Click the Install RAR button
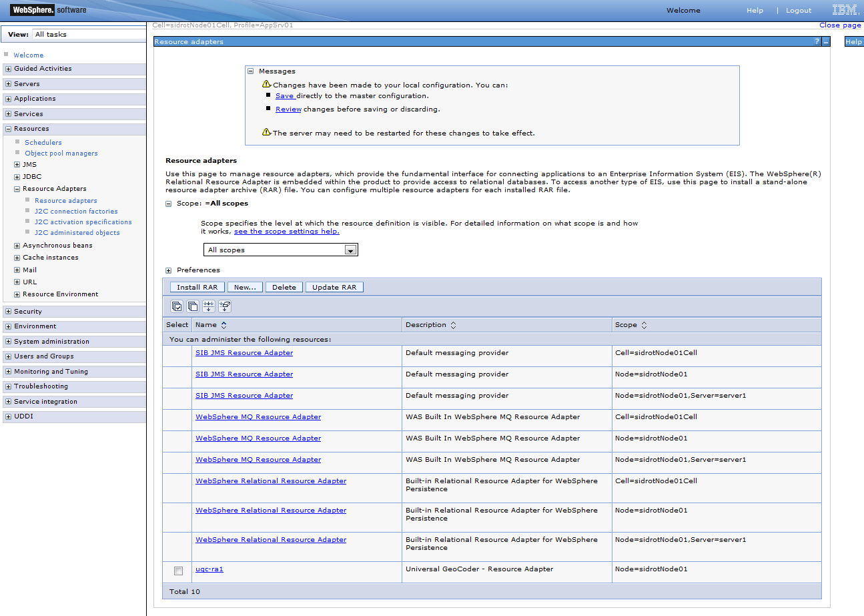864x616 pixels. [197, 288]
